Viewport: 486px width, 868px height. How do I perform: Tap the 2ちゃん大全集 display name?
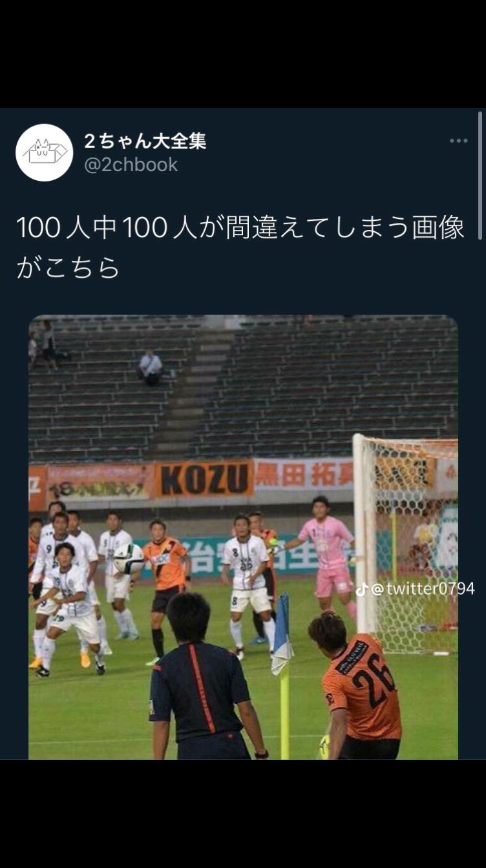(145, 141)
